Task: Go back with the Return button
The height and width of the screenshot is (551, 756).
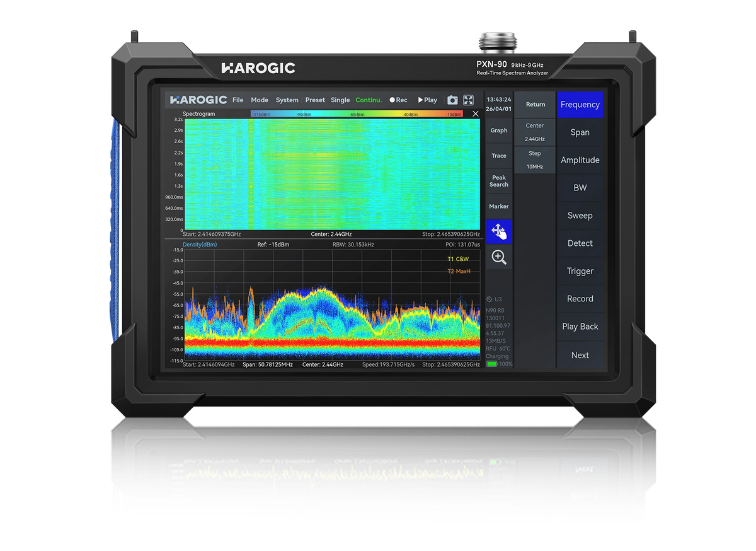Action: coord(535,105)
